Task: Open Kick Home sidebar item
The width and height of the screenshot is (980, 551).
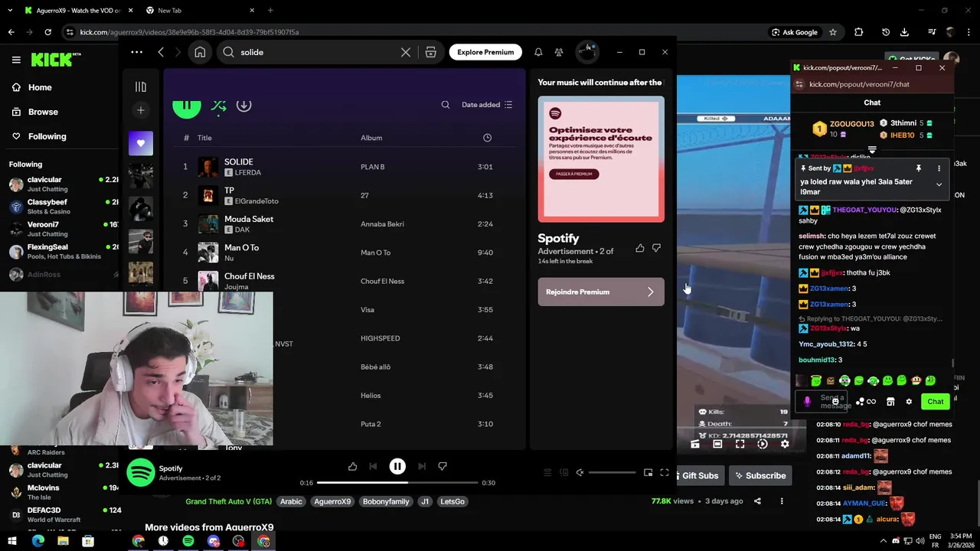Action: click(x=32, y=87)
